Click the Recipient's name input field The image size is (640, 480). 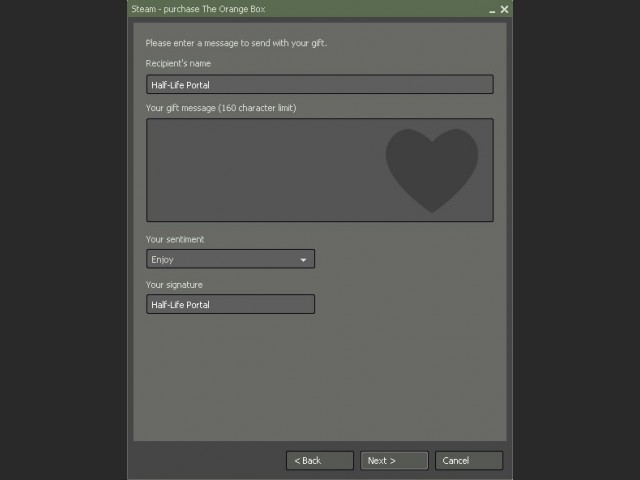click(320, 84)
